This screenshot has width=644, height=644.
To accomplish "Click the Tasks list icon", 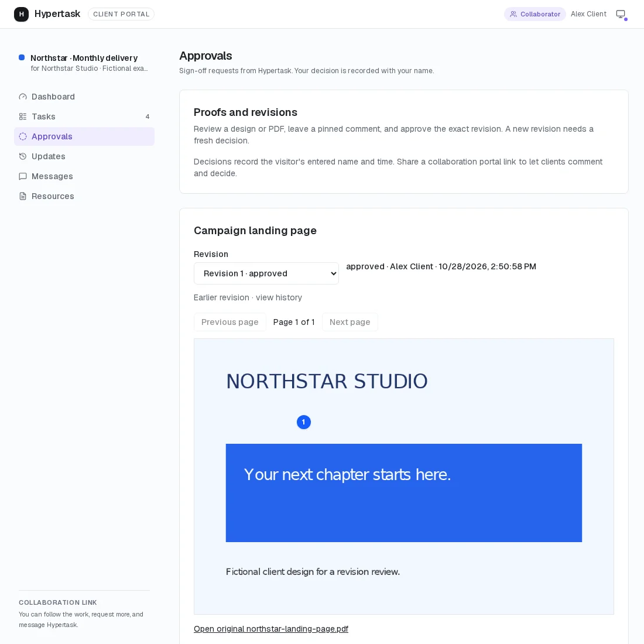I will 23,117.
